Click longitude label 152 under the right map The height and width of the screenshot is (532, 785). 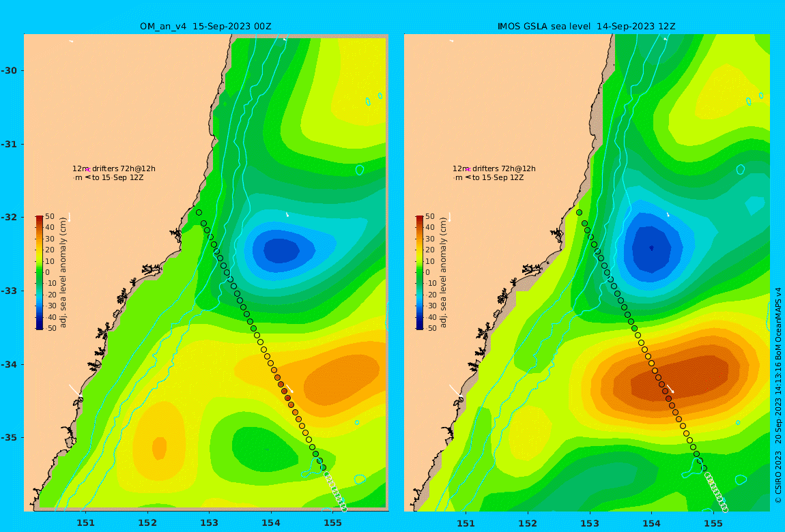point(528,524)
